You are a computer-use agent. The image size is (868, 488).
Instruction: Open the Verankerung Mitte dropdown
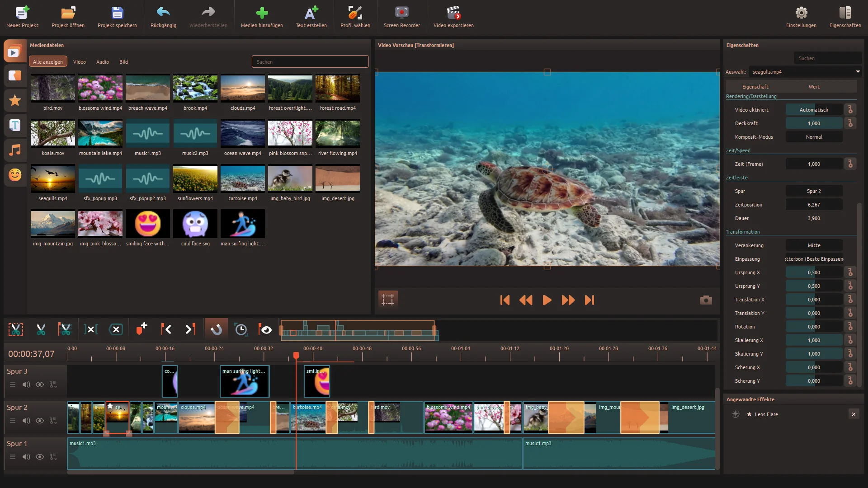[x=814, y=245]
